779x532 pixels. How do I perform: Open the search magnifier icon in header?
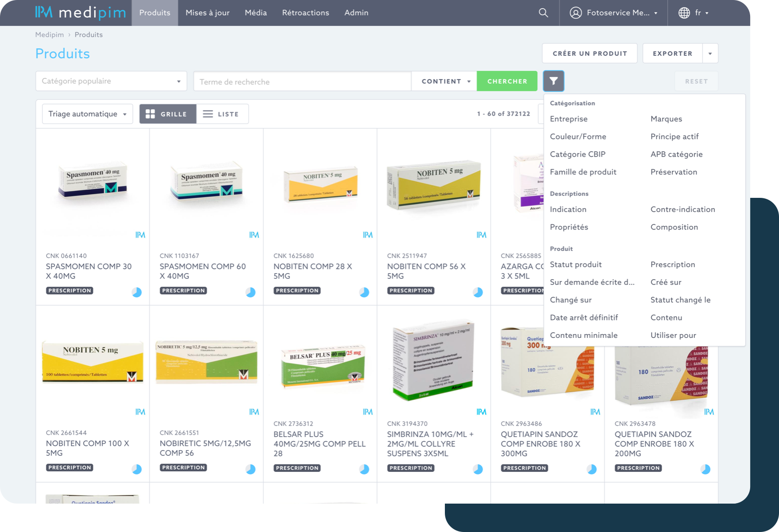(543, 13)
